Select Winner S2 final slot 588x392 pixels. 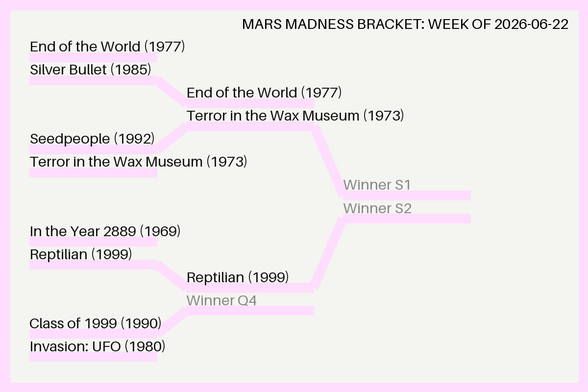pos(377,208)
